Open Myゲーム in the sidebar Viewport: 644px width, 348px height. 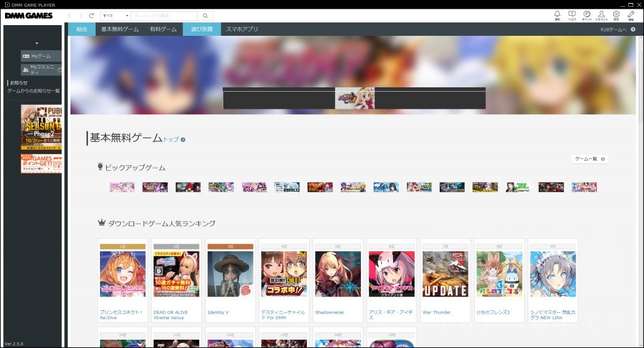(x=41, y=56)
